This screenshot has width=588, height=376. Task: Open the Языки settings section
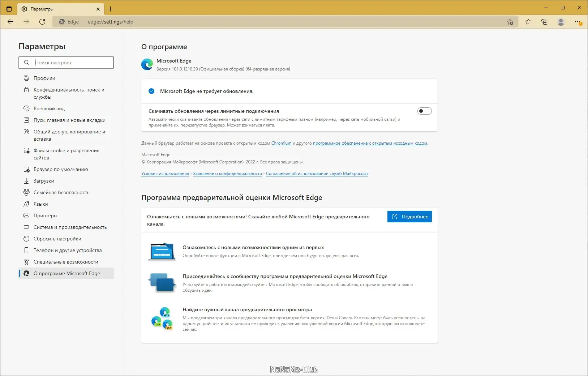pos(66,204)
